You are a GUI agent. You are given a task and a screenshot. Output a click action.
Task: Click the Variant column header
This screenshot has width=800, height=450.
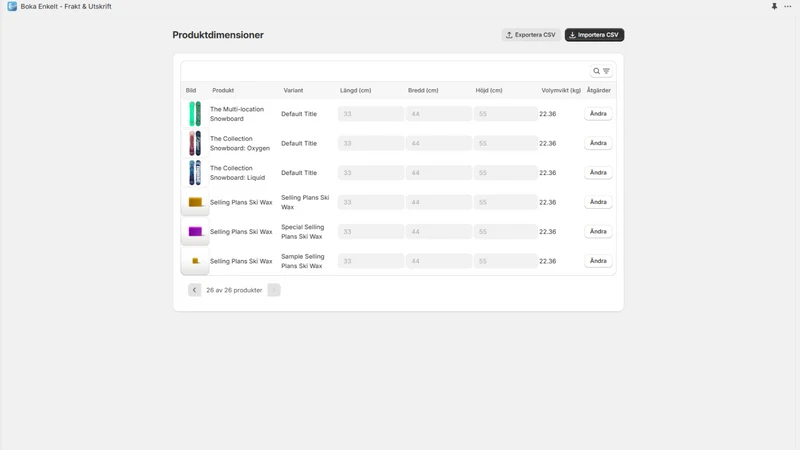tap(293, 90)
